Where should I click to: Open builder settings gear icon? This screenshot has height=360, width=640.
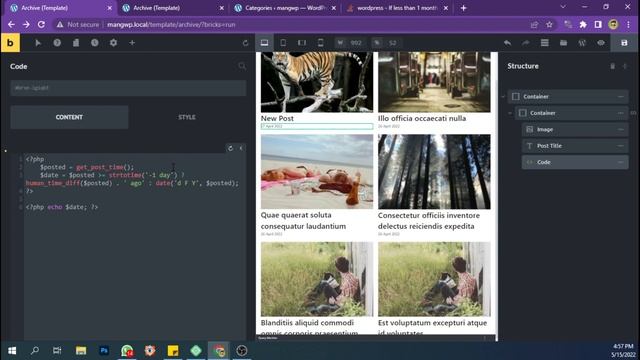click(113, 43)
